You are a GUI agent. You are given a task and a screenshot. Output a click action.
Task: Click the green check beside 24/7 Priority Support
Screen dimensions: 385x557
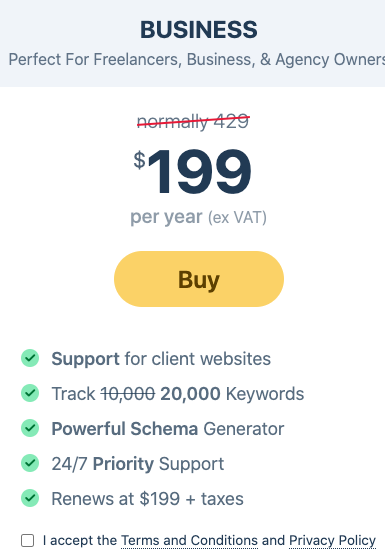click(30, 463)
